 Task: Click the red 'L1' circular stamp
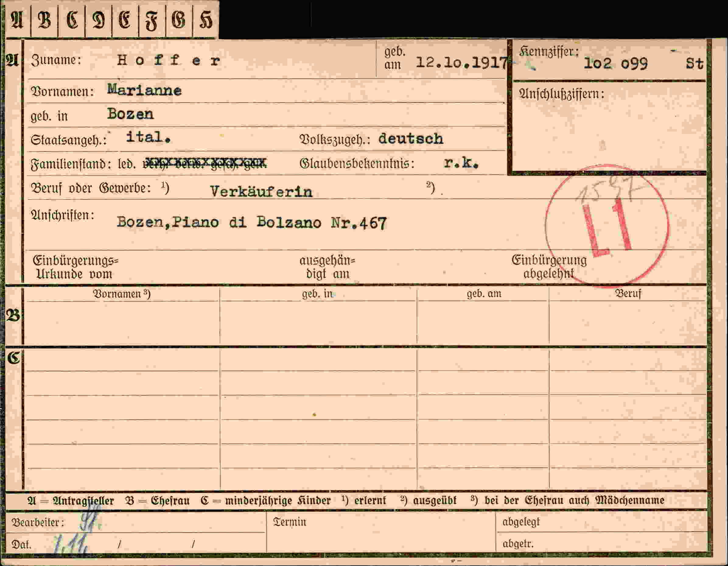(x=607, y=226)
